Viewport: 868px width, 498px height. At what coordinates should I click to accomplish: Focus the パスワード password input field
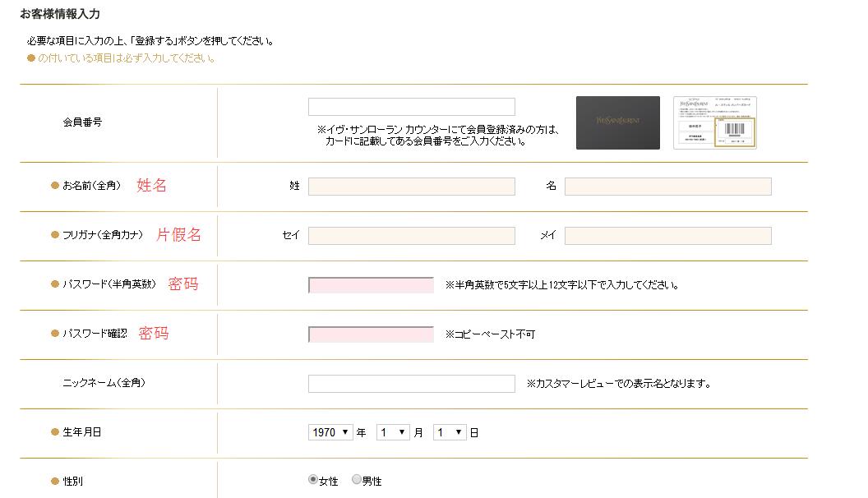click(371, 285)
